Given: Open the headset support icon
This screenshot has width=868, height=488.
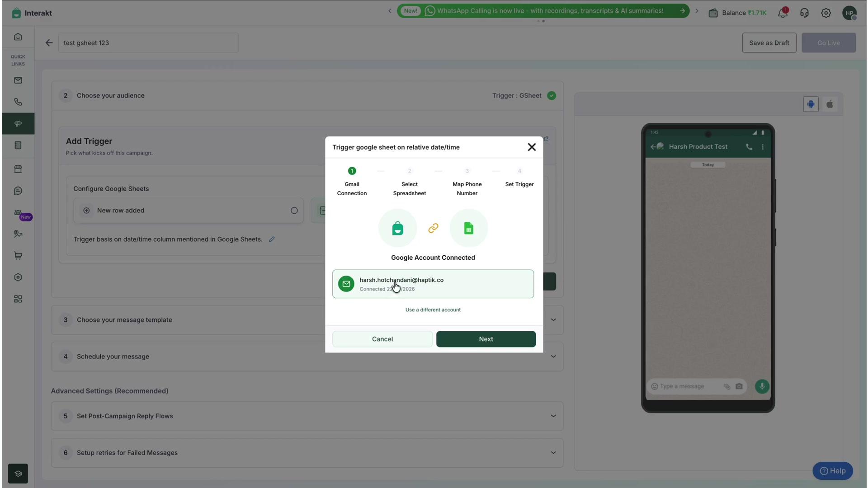Looking at the screenshot, I should click(x=804, y=13).
